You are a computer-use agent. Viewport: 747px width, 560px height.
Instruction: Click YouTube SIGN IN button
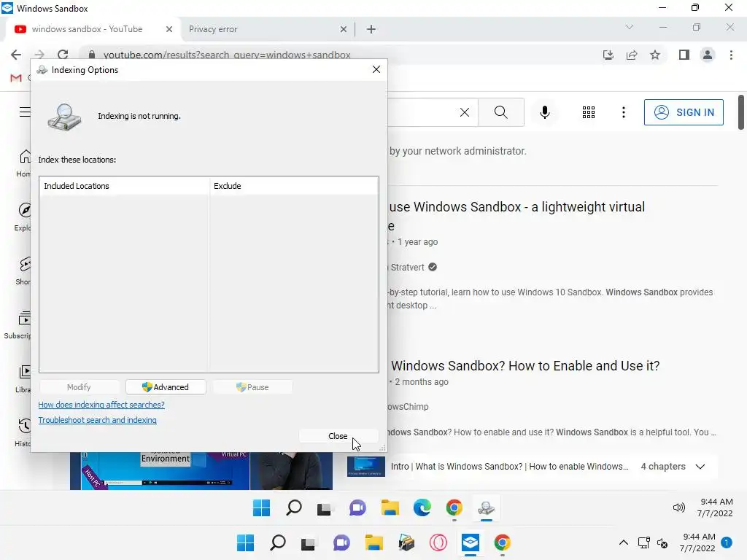click(684, 112)
